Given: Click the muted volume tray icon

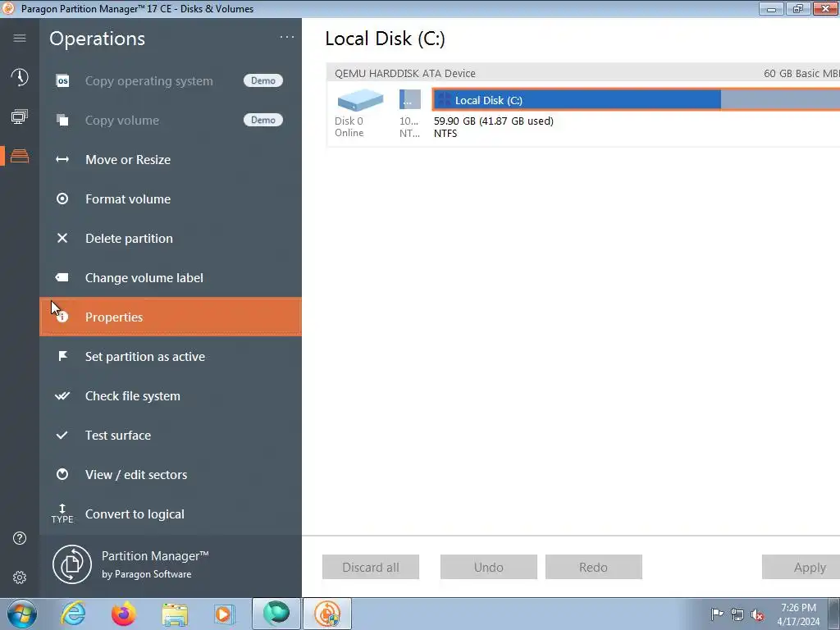Looking at the screenshot, I should pos(757,614).
